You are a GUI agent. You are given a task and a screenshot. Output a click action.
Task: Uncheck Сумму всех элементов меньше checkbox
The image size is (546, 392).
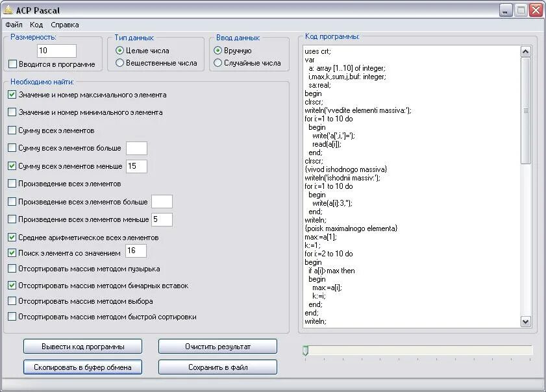pos(12,166)
